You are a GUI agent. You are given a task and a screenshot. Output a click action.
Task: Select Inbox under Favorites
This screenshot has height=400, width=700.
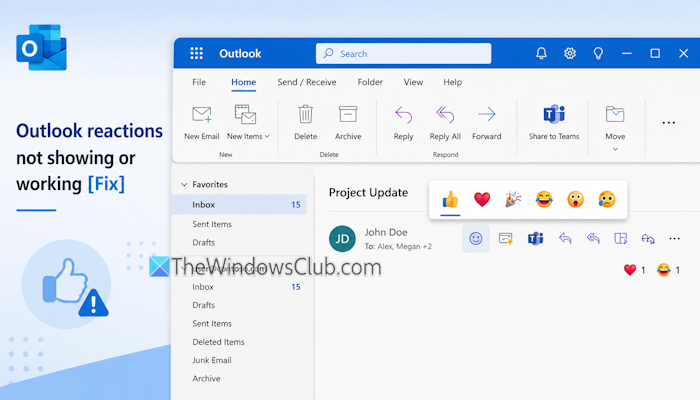pyautogui.click(x=239, y=204)
